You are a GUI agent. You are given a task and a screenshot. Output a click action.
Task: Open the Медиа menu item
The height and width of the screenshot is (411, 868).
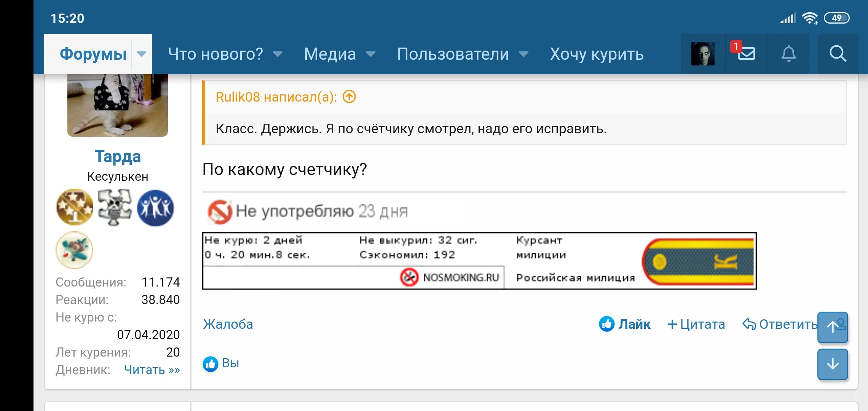(x=329, y=54)
